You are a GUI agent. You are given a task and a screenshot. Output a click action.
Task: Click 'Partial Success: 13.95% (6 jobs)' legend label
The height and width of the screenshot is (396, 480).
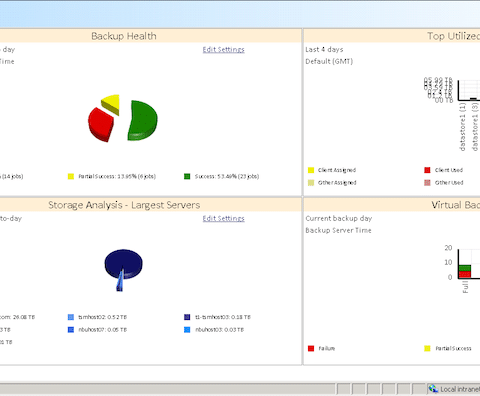tap(117, 176)
